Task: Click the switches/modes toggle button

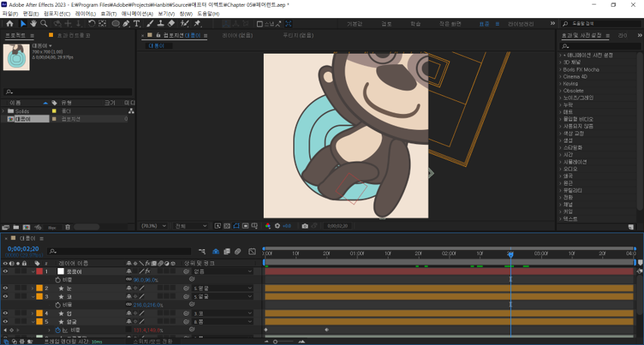Action: pyautogui.click(x=153, y=341)
